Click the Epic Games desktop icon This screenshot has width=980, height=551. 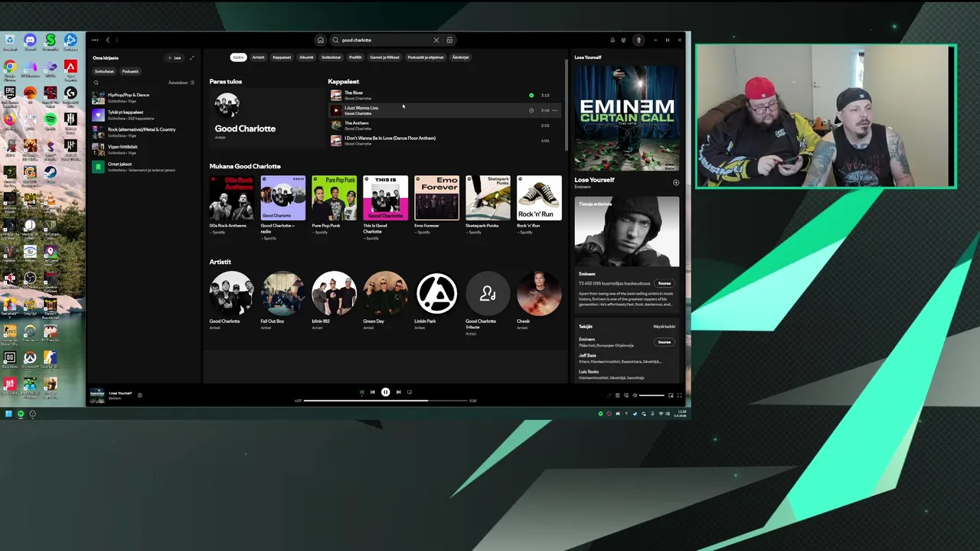point(10,93)
